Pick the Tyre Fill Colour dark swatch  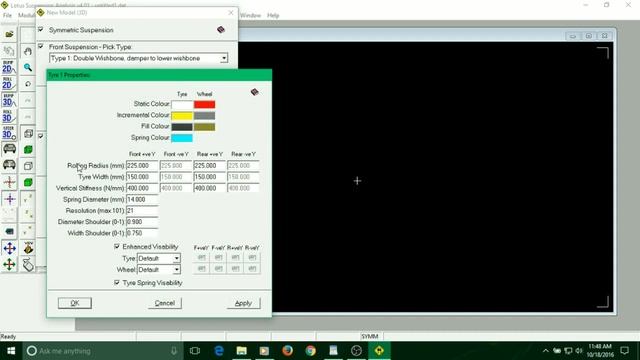tap(182, 127)
